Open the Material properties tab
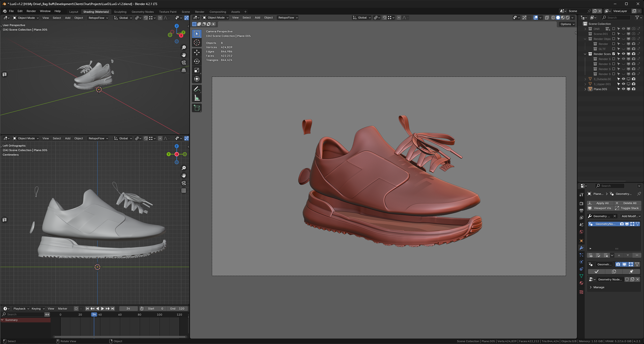This screenshot has height=344, width=644. tap(581, 283)
